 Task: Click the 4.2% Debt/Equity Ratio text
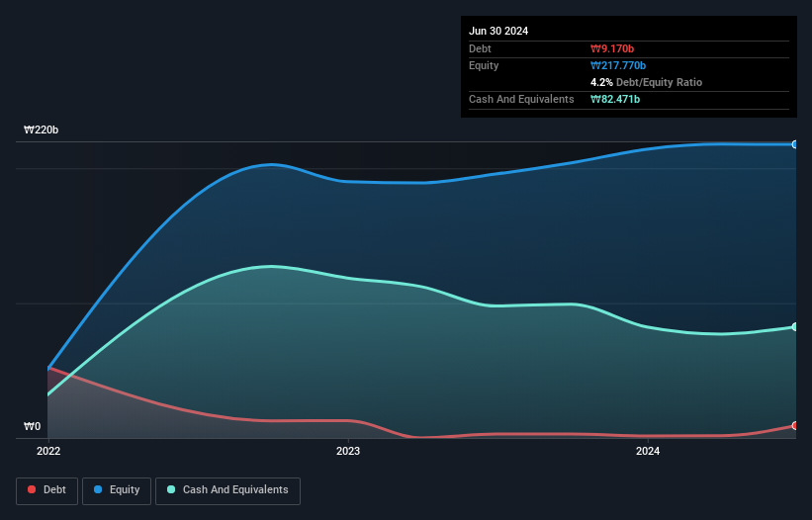[x=646, y=82]
